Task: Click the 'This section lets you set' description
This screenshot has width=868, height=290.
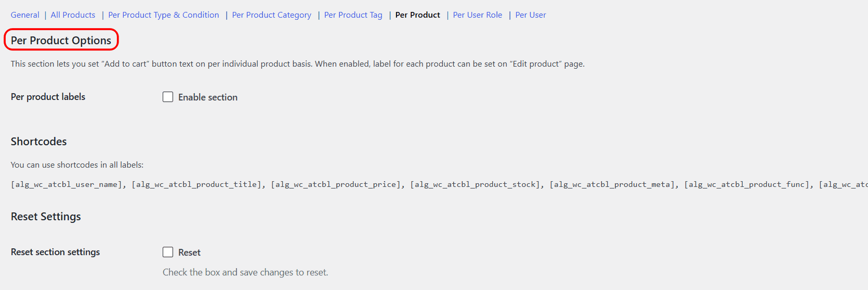Action: click(x=298, y=64)
